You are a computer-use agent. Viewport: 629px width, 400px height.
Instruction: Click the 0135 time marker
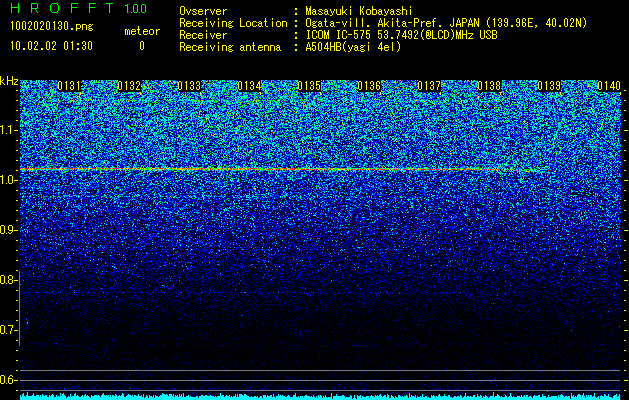pyautogui.click(x=309, y=86)
